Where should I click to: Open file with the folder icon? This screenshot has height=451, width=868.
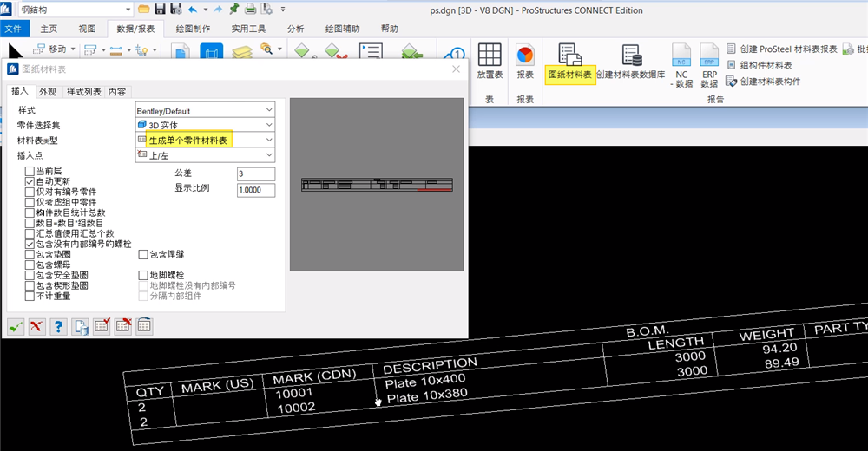pos(143,9)
